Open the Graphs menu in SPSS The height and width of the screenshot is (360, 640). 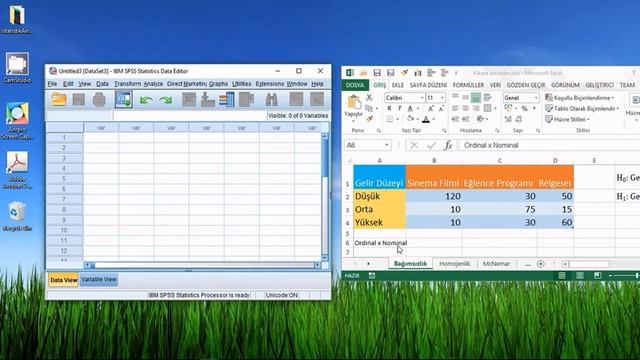(x=218, y=84)
